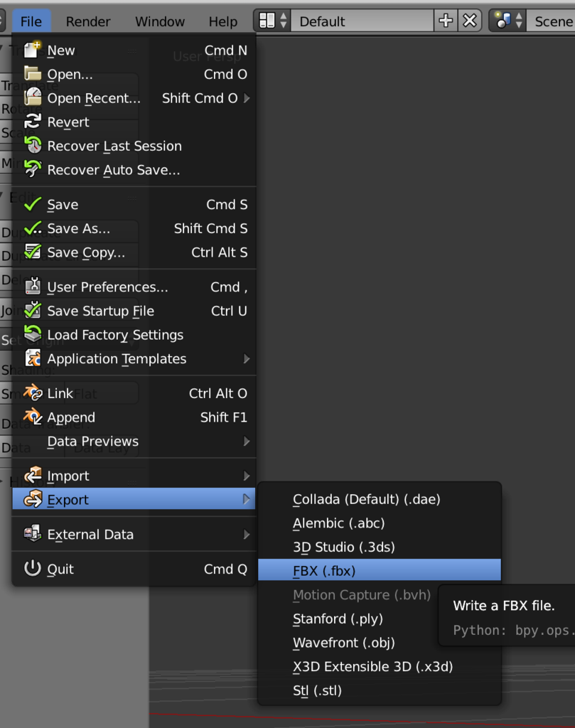Screen dimensions: 575x728
Task: Expand the Import submenu arrow
Action: pyautogui.click(x=247, y=476)
